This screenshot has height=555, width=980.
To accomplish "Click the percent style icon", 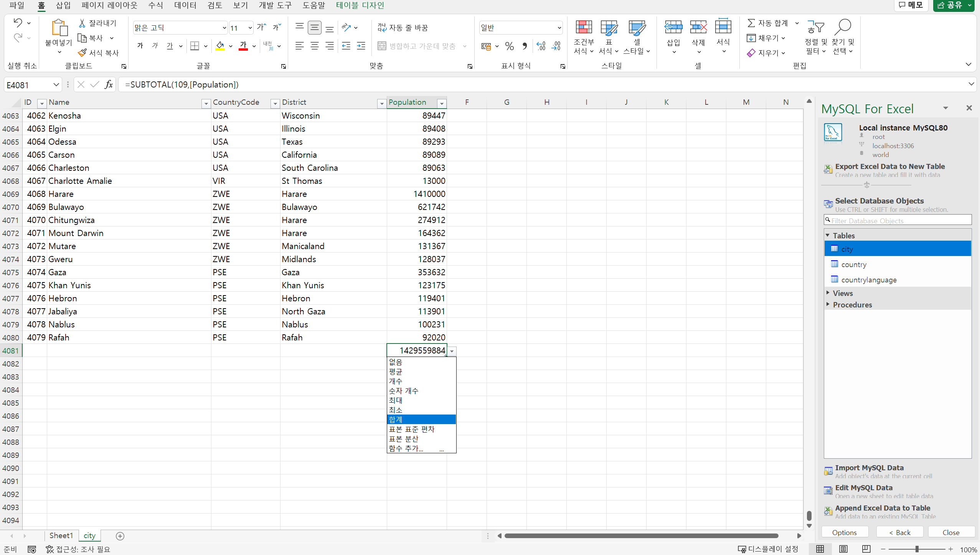I will (x=509, y=46).
